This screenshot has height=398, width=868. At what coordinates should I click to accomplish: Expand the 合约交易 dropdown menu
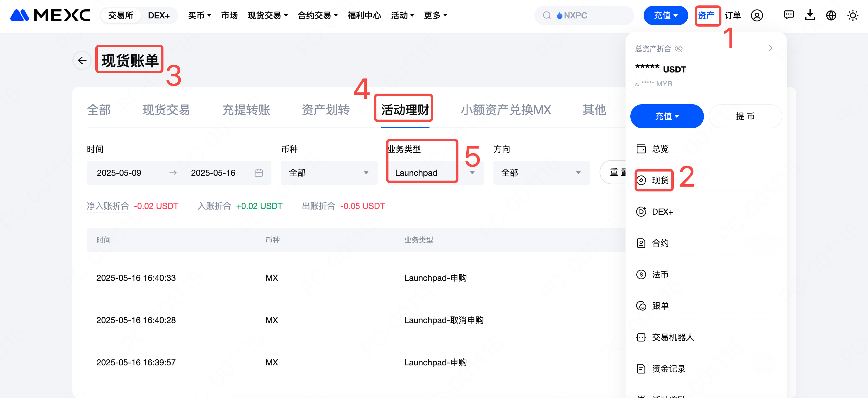317,15
